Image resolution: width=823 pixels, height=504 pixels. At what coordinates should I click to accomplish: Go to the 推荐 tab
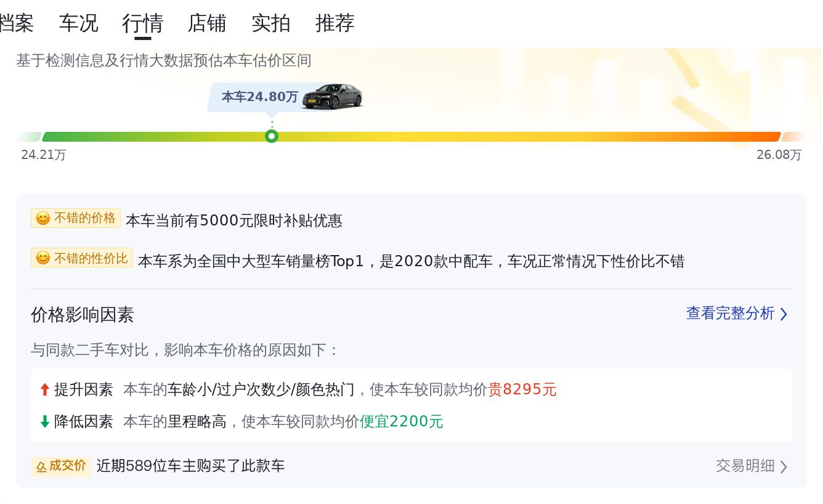point(335,23)
